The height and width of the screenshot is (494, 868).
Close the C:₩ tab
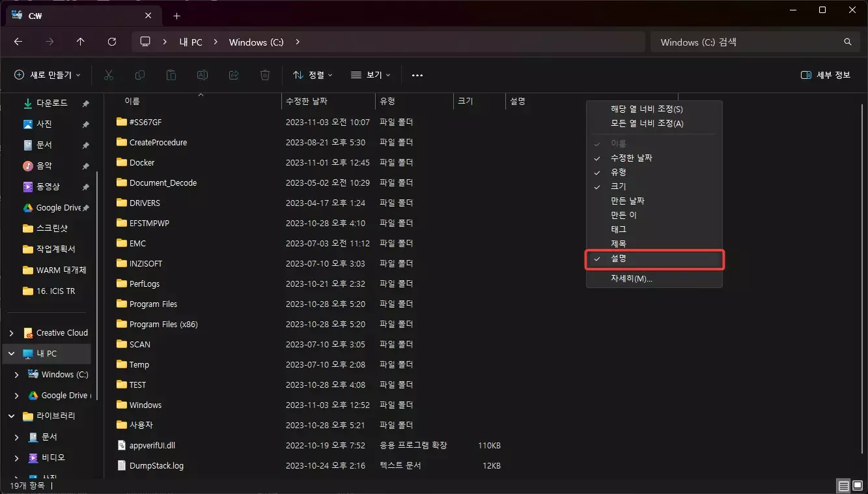[148, 16]
